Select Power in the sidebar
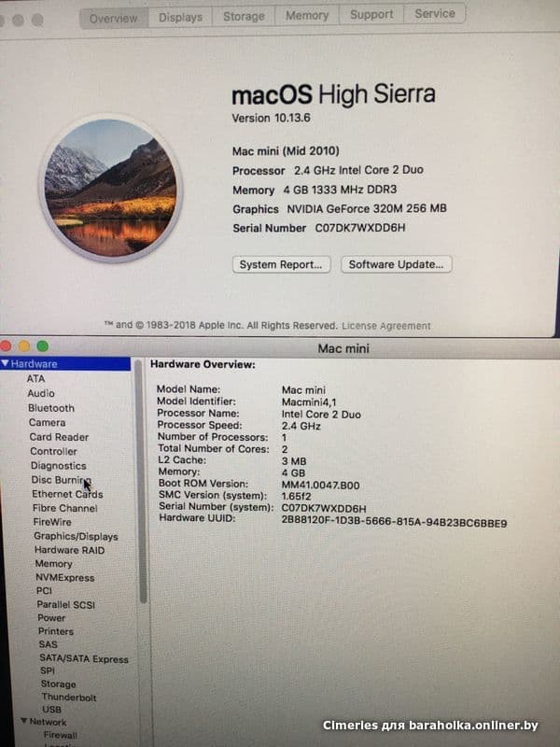 click(51, 617)
